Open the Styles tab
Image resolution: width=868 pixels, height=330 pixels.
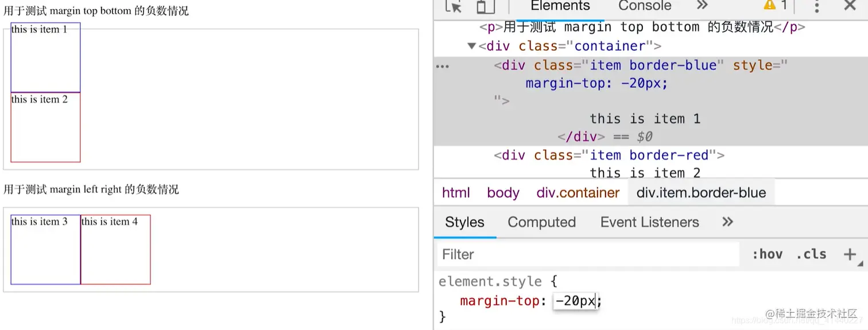[x=464, y=223]
